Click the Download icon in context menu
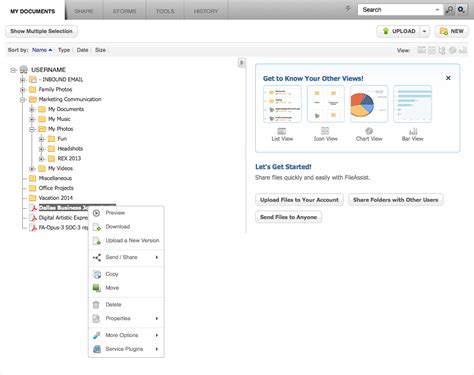The width and height of the screenshot is (474, 375). 97,227
